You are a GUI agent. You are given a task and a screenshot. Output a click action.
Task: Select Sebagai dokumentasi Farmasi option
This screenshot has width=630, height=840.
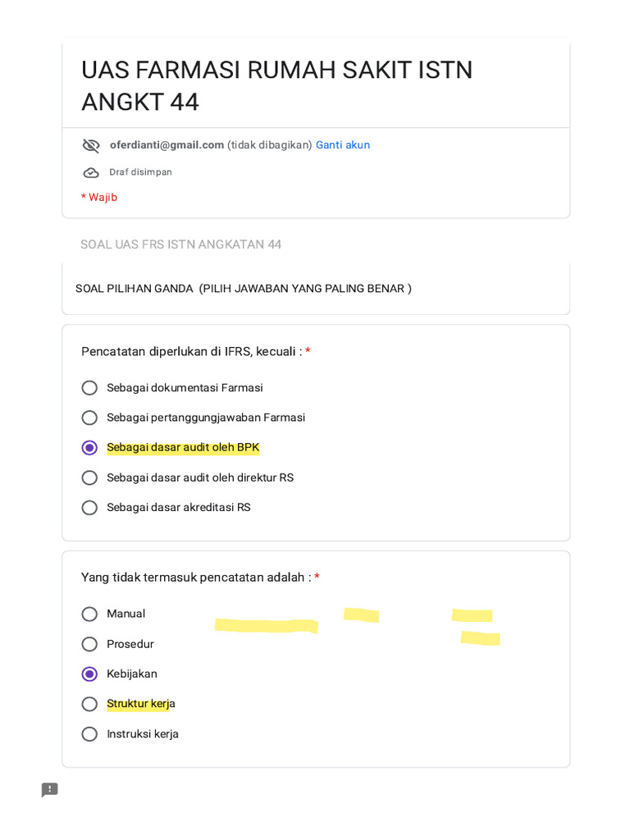[89, 388]
